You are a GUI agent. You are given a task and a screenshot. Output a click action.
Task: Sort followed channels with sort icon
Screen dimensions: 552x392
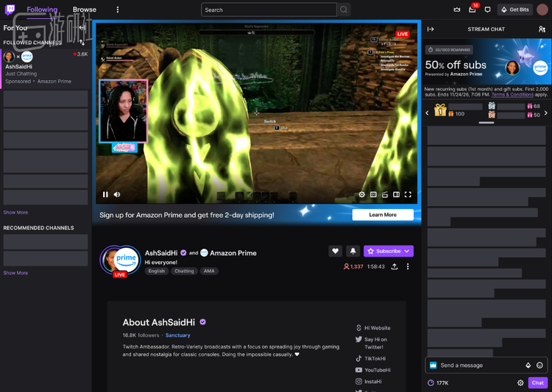coord(82,43)
